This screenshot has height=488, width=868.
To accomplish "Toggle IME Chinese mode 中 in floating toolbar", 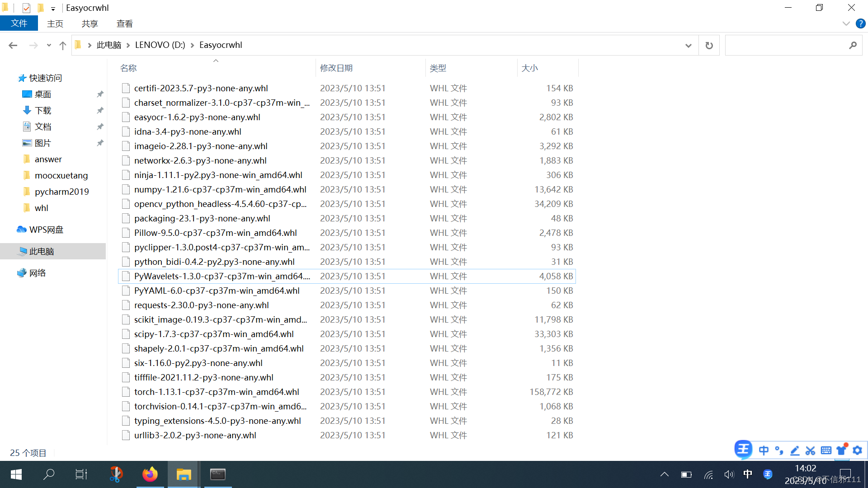I will point(764,450).
